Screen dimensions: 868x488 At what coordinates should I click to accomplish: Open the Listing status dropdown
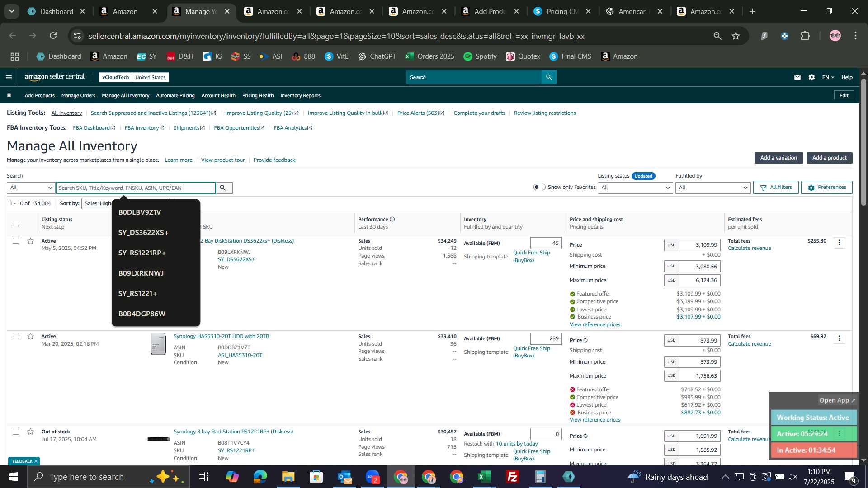[x=635, y=188]
